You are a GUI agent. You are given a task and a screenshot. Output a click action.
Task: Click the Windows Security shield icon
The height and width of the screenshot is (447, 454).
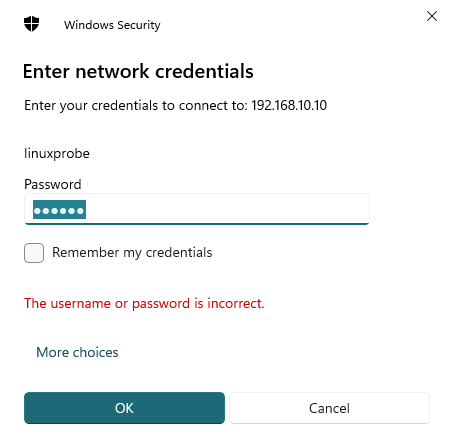(32, 24)
